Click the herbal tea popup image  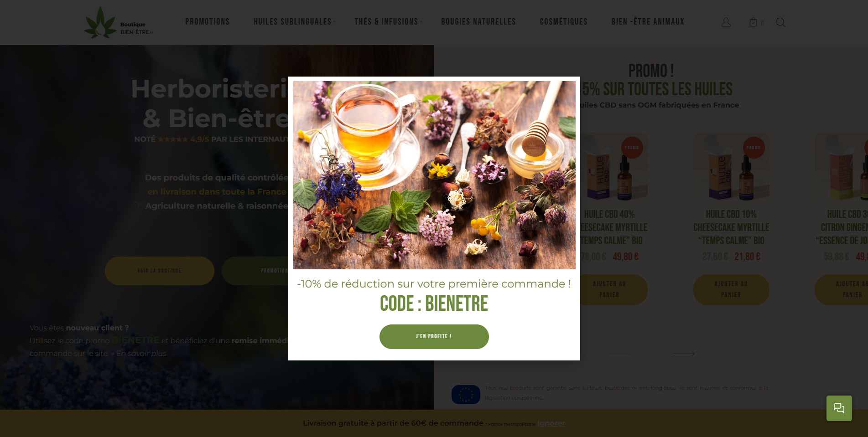[434, 175]
